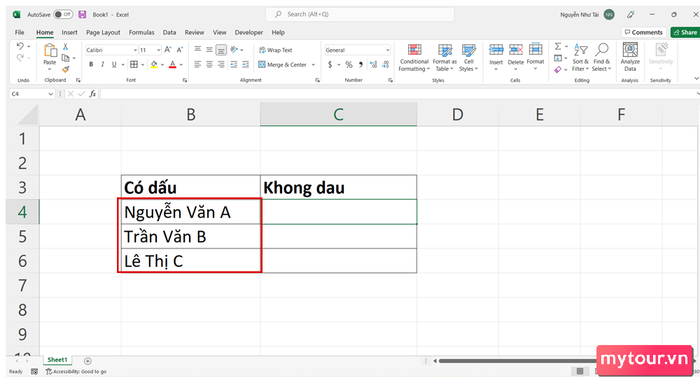Expand the Cell Styles gallery

click(468, 58)
